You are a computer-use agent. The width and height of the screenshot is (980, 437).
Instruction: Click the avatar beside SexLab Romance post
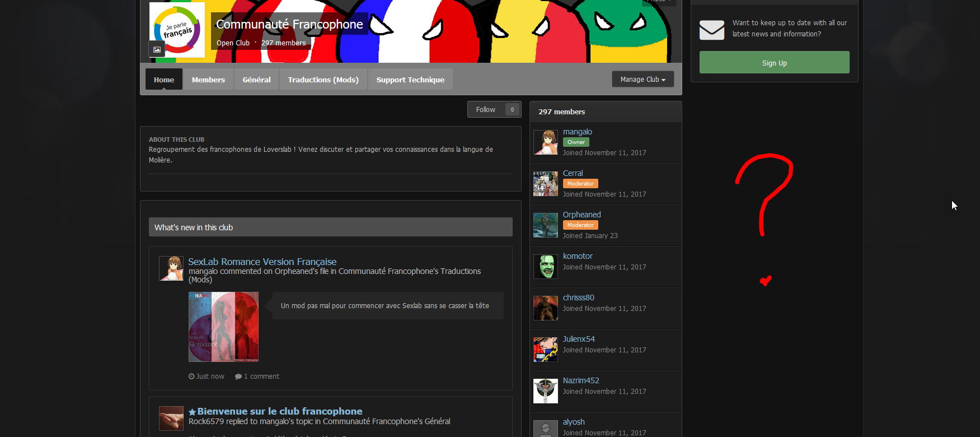coord(171,268)
